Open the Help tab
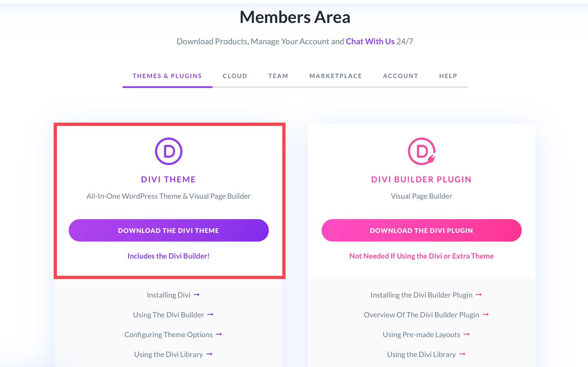Image resolution: width=588 pixels, height=367 pixels. pos(448,76)
